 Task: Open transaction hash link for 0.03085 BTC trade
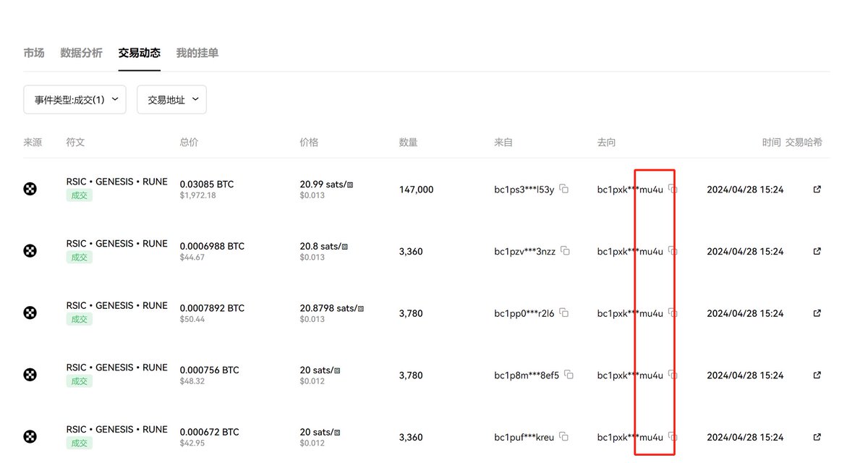[x=817, y=190]
